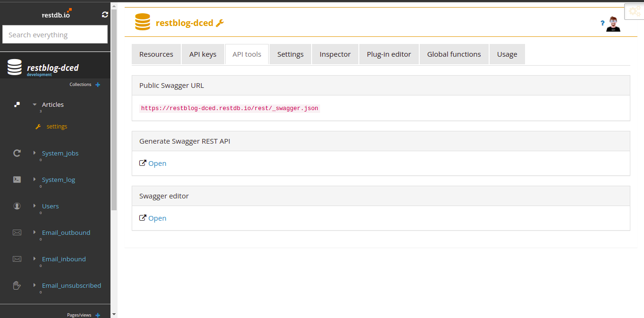The image size is (644, 318).
Task: Click the Swagger editor panel heading
Action: [164, 196]
